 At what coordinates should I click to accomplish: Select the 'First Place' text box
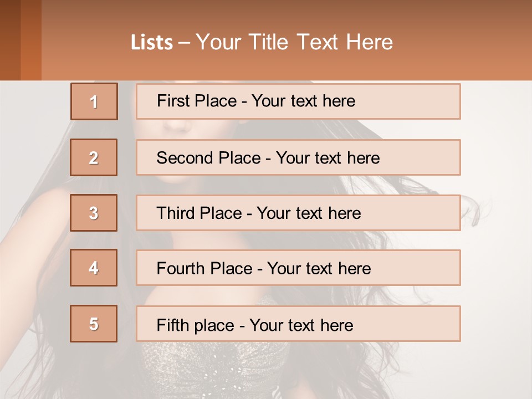(298, 101)
